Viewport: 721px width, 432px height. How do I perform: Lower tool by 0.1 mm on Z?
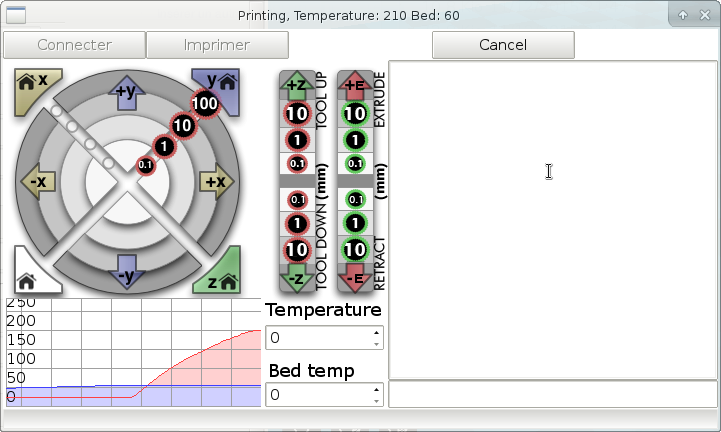298,200
